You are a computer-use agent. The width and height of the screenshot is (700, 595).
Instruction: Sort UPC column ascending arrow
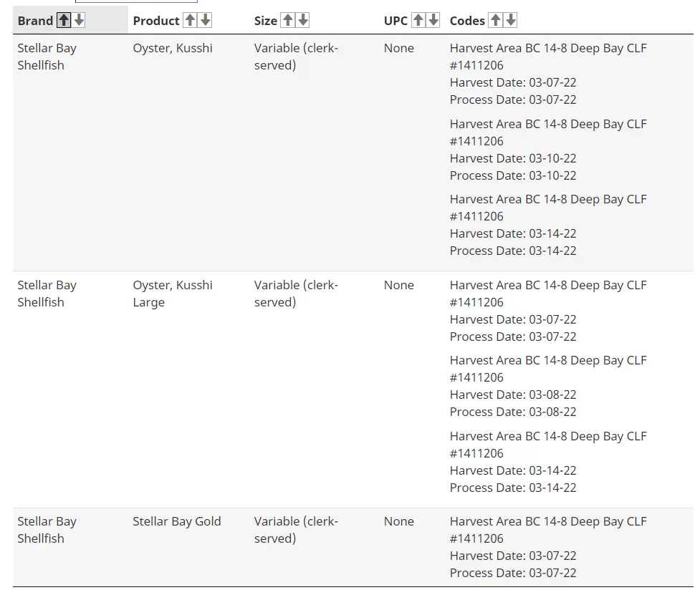tap(418, 20)
